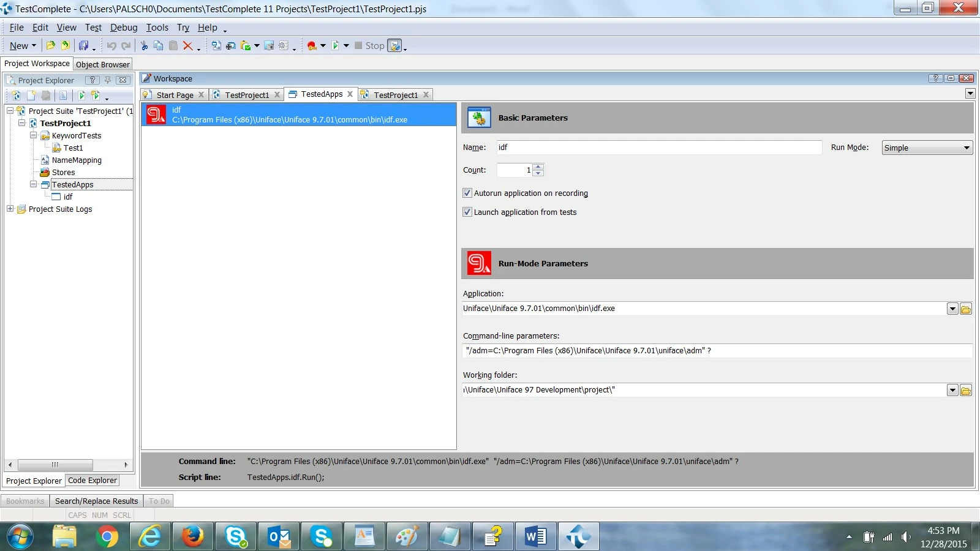Switch to the Object Browser tab
Screen dimensions: 980x551
tap(103, 64)
